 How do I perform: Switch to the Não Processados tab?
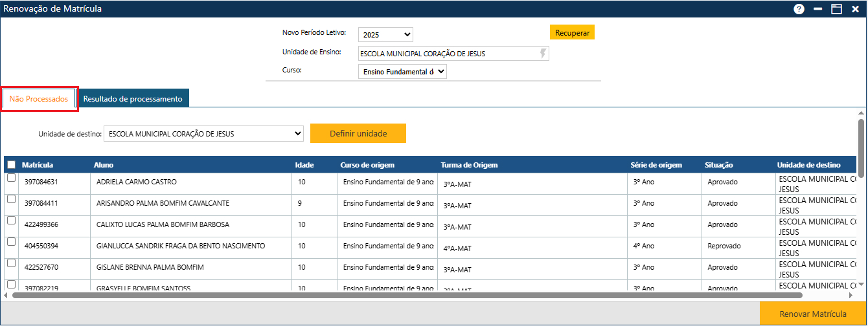39,99
